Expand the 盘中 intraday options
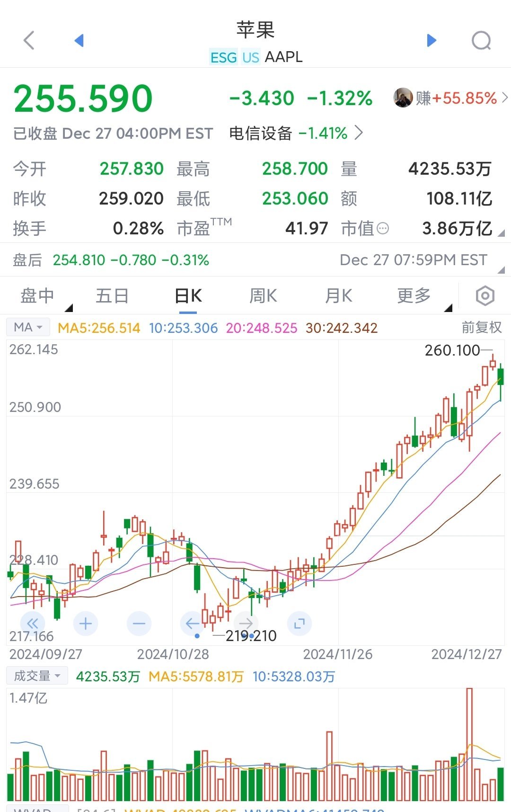The image size is (511, 812). point(69,308)
